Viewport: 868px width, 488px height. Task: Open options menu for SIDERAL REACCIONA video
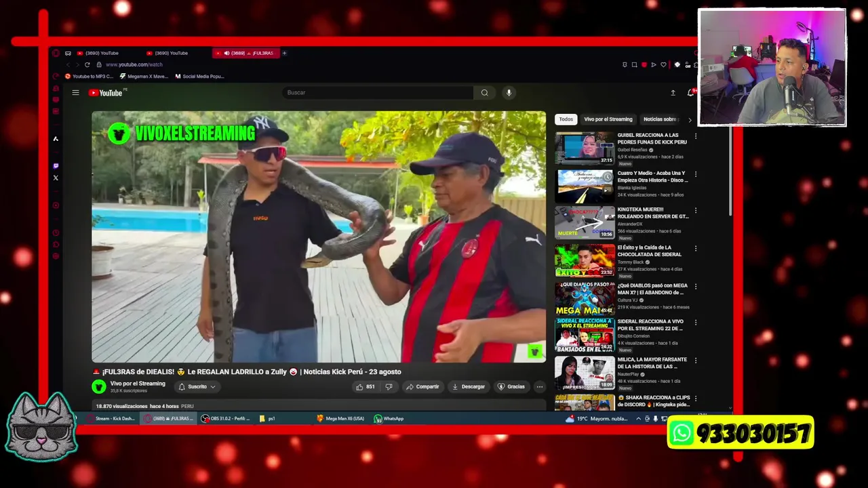click(695, 323)
